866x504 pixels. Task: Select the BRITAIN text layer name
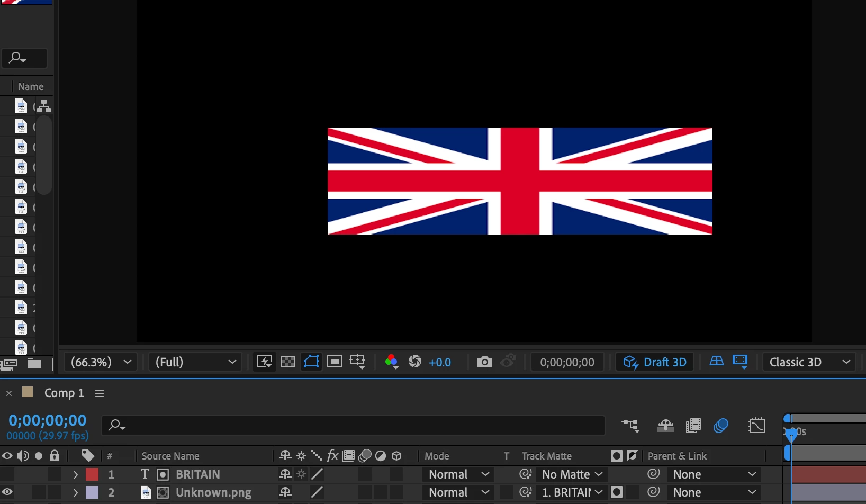click(x=198, y=474)
